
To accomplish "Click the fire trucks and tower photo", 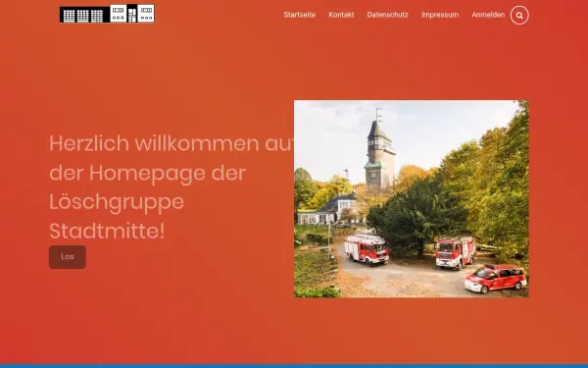I will click(412, 198).
